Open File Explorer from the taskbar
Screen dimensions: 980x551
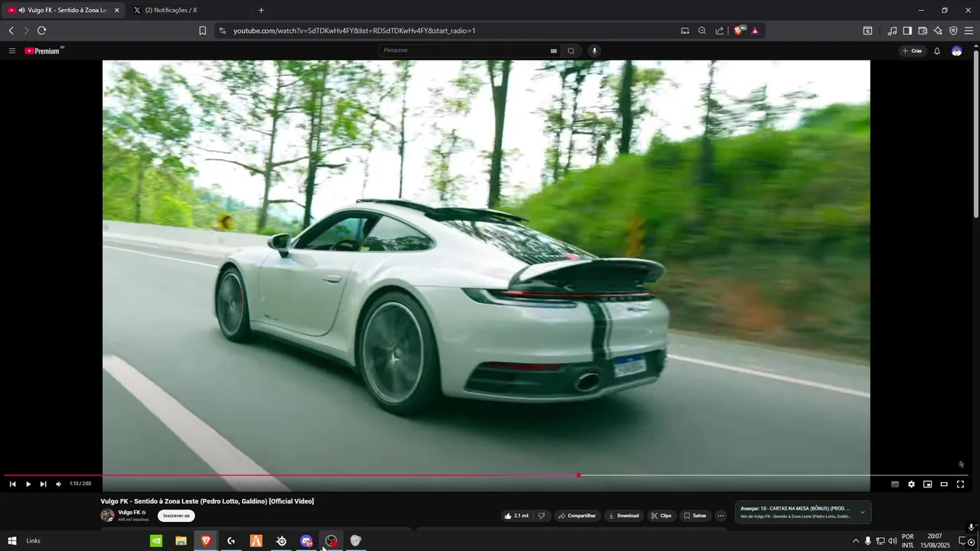[x=181, y=541]
